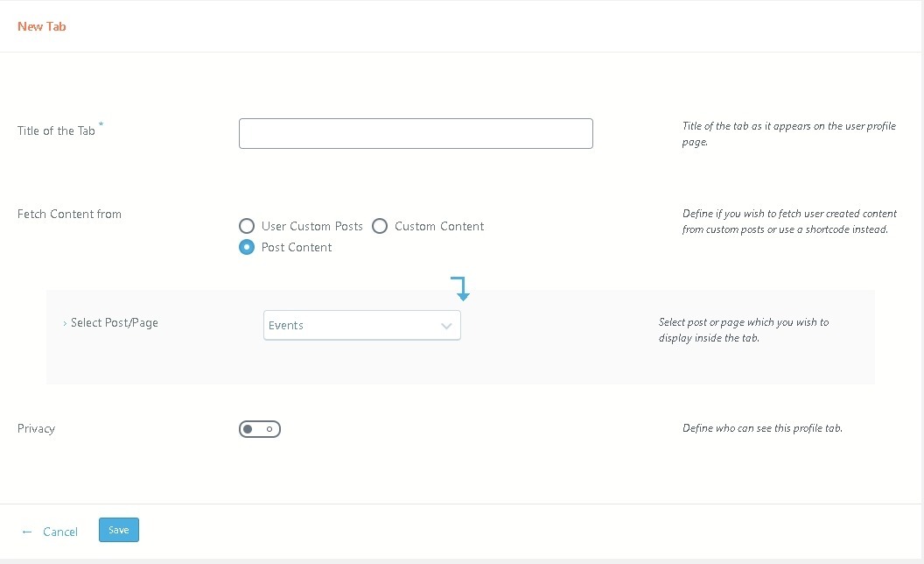The width and height of the screenshot is (924, 564).
Task: Click the small chevron before Select Post/Page
Action: (65, 323)
